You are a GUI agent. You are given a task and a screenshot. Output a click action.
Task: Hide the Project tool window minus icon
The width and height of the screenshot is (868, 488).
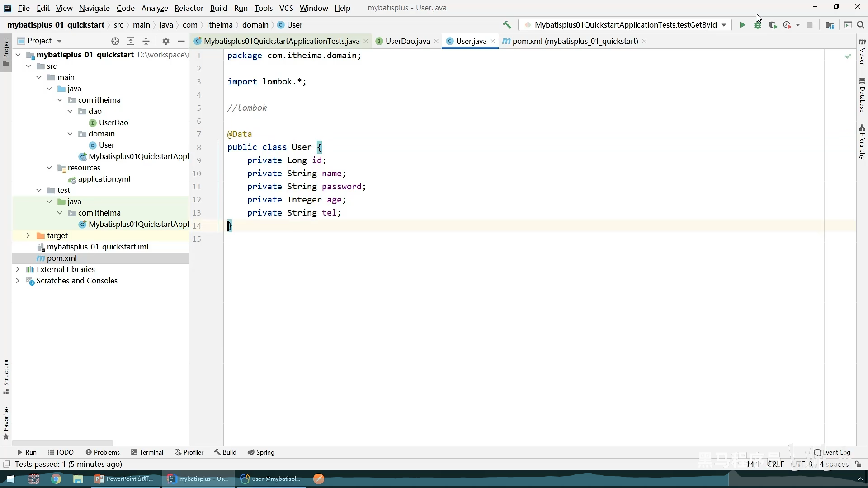181,41
